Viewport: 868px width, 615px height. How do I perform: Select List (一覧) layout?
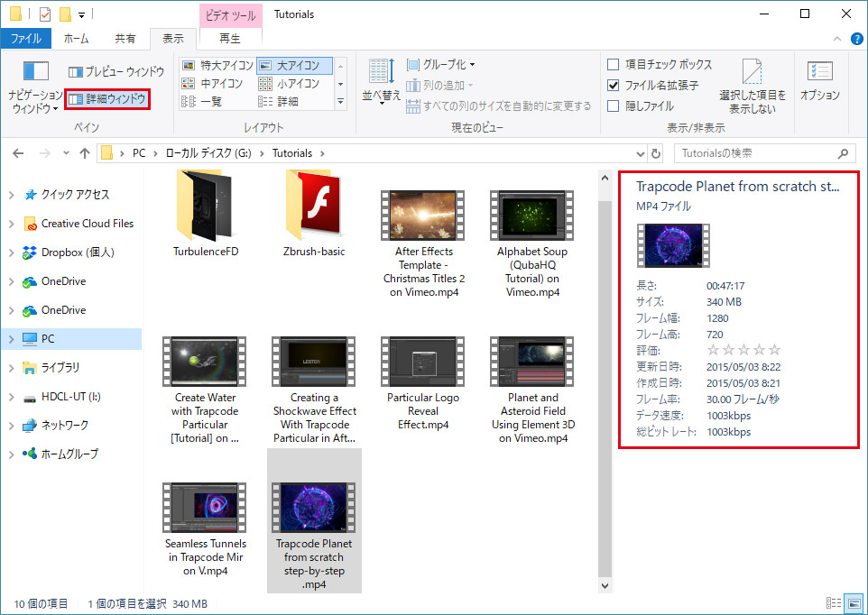(202, 101)
